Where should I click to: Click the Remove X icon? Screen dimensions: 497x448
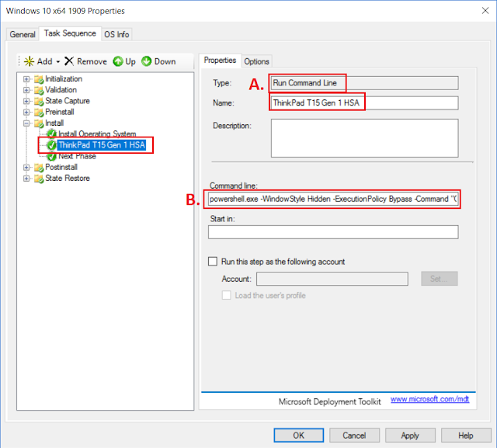point(69,61)
